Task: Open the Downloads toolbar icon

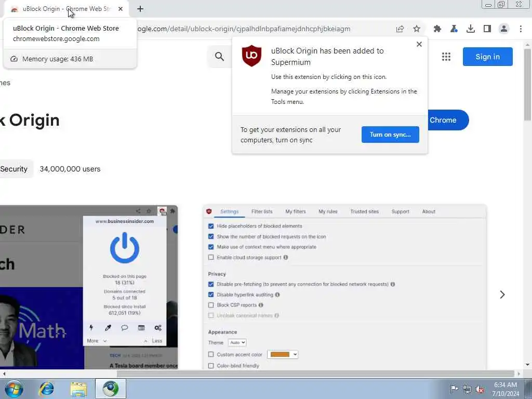Action: point(471,29)
